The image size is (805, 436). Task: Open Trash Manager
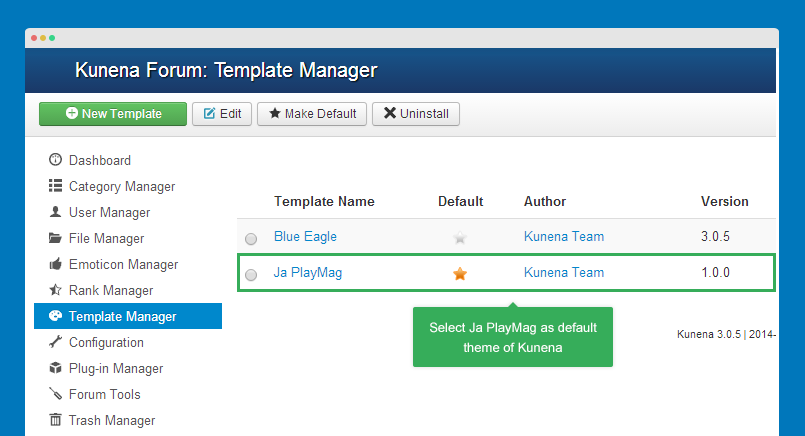tap(112, 421)
